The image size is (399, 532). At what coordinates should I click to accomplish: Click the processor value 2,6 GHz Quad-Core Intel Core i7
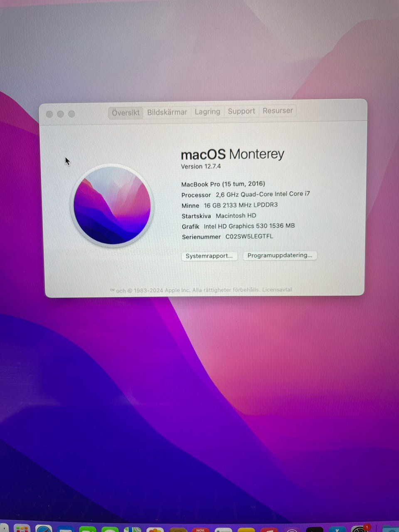tap(263, 194)
